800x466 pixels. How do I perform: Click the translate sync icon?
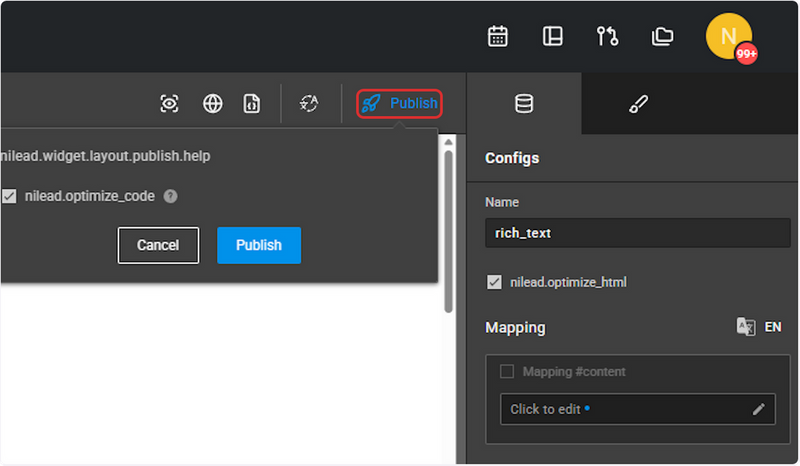point(309,104)
